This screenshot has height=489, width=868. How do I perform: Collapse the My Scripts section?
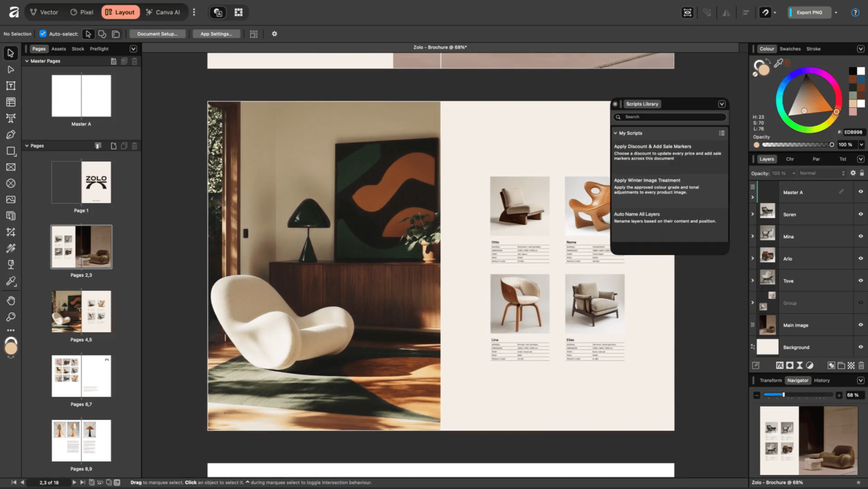pyautogui.click(x=615, y=133)
